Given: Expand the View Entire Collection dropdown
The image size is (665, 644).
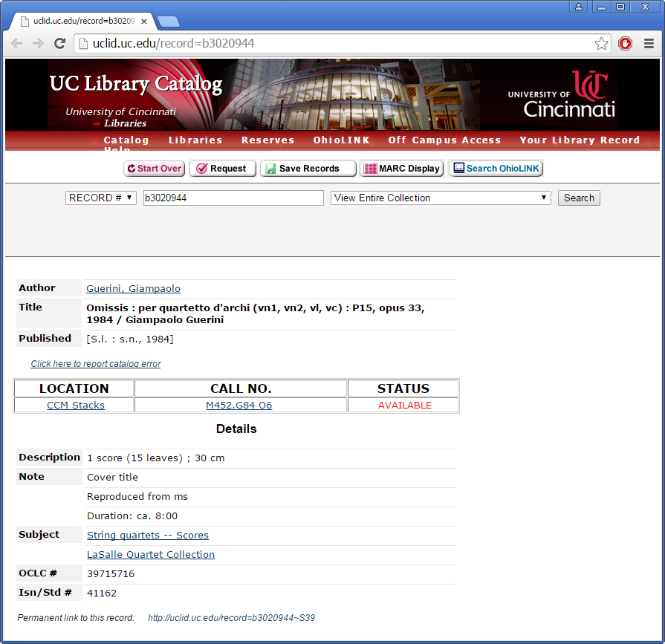Looking at the screenshot, I should (x=441, y=198).
